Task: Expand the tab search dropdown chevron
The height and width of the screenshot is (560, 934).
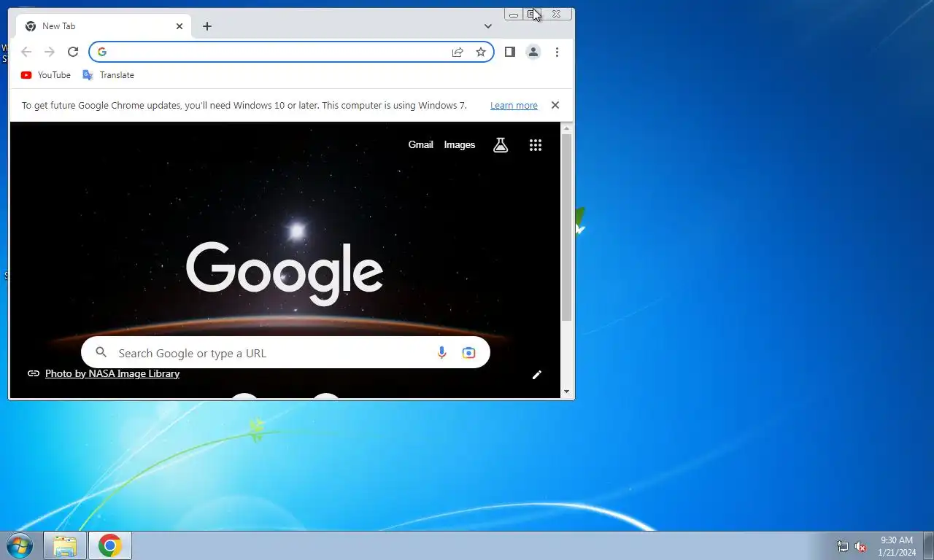Action: point(488,26)
